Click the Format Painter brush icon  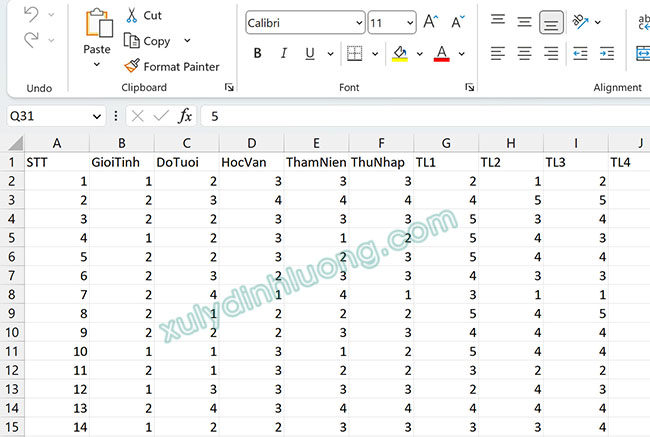(132, 66)
